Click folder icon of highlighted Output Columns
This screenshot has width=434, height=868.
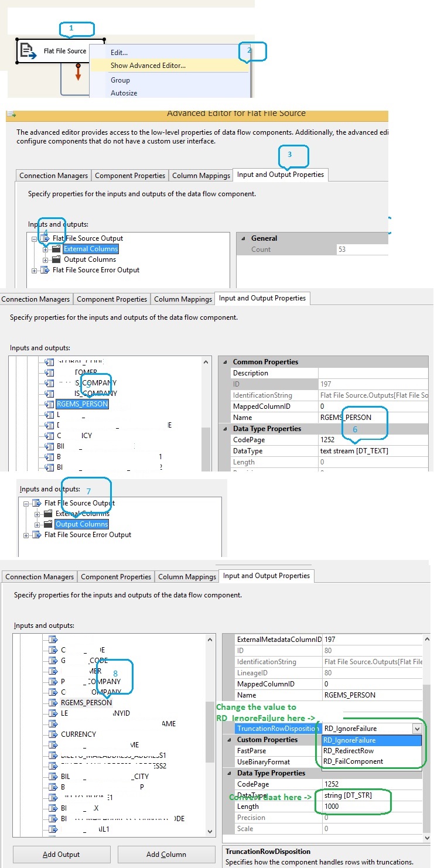point(48,524)
